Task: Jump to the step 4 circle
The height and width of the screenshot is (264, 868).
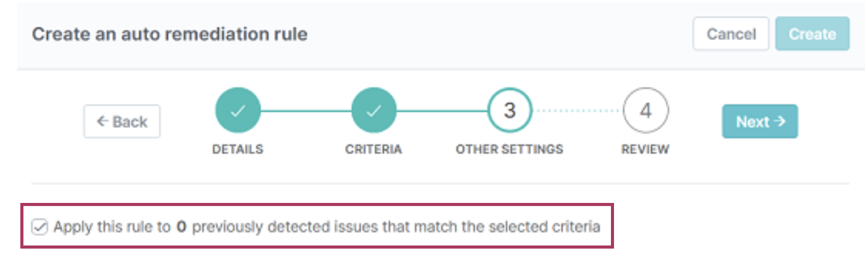Action: (645, 111)
